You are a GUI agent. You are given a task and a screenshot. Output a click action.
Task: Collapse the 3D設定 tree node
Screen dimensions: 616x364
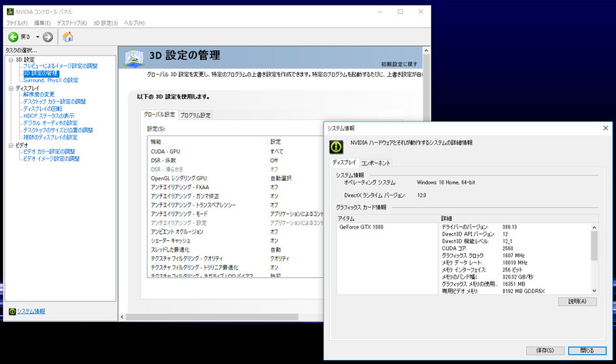(x=11, y=60)
